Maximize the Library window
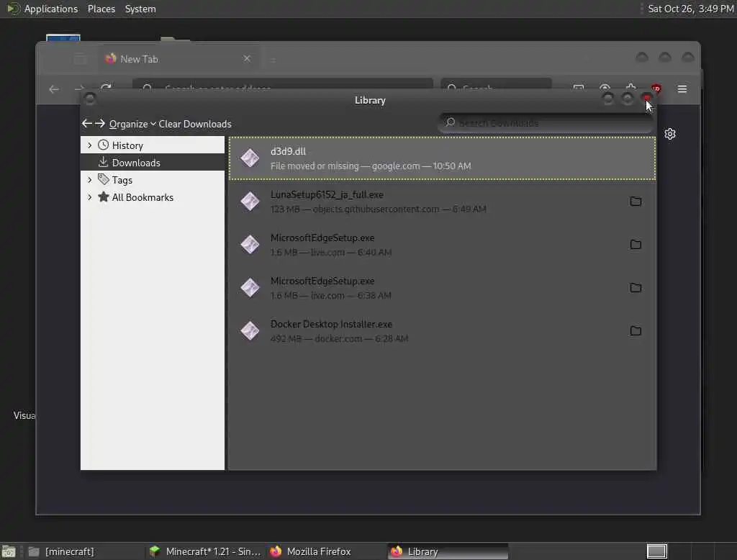737x560 pixels. point(627,99)
